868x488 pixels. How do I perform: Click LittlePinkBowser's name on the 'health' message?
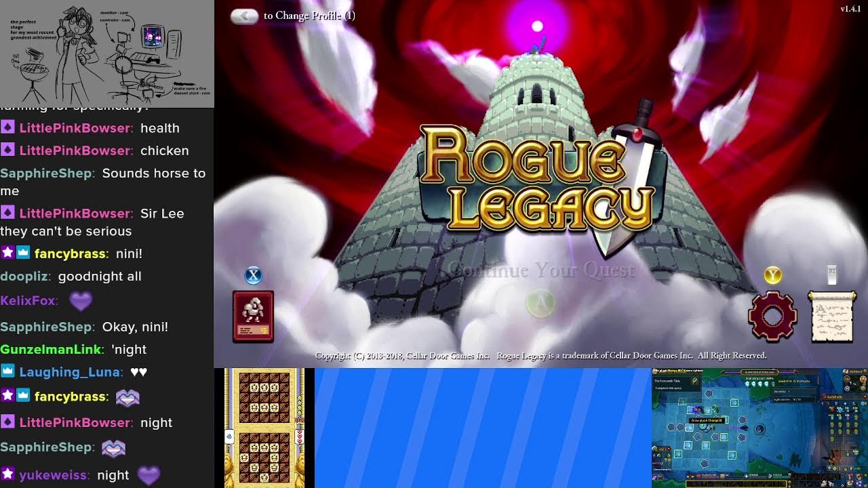75,128
